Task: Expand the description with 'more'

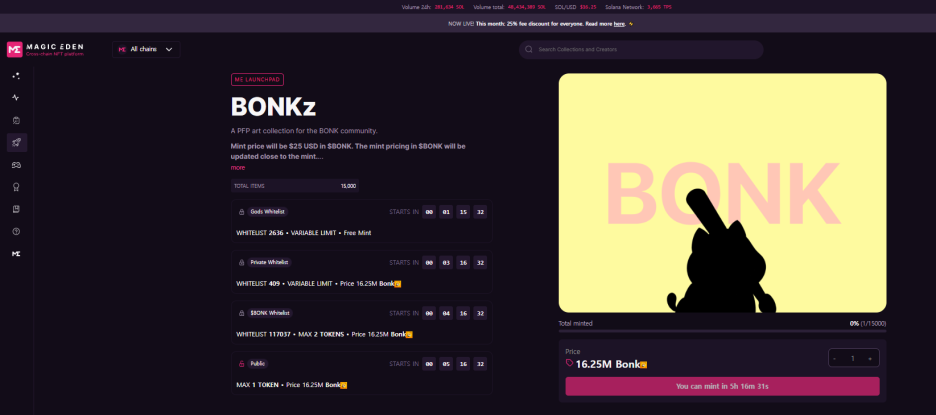Action: [x=238, y=168]
